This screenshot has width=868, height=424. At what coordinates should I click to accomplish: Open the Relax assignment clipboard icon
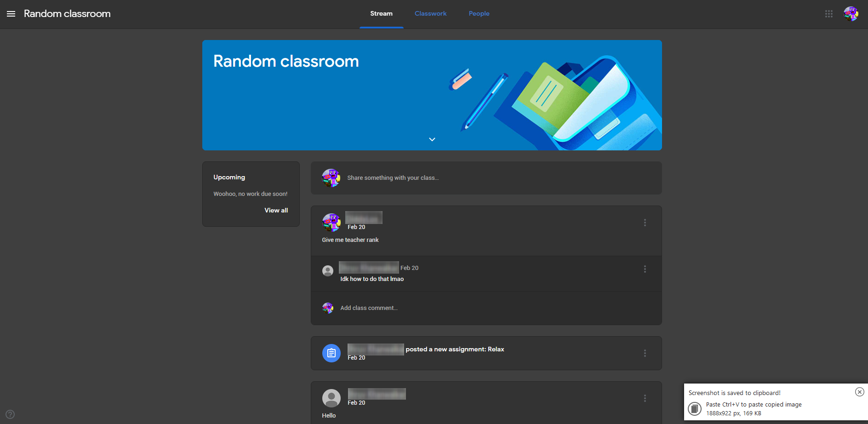331,353
